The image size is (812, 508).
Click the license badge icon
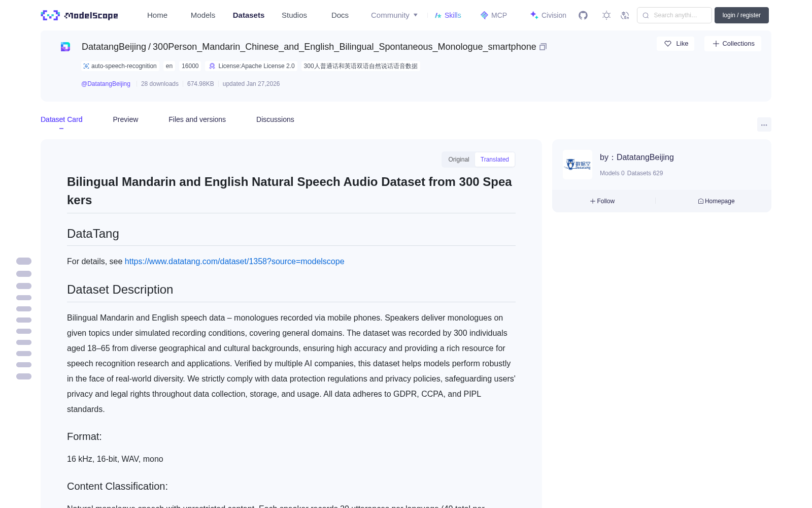click(x=212, y=66)
